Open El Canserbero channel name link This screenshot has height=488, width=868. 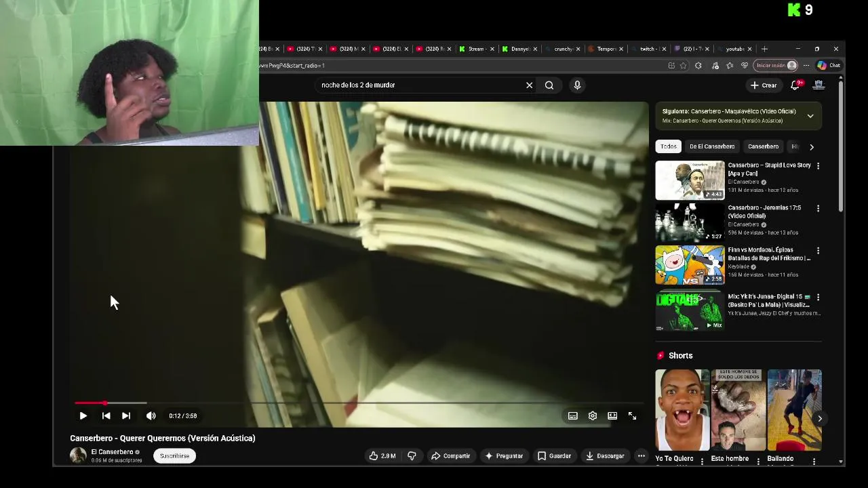tap(112, 452)
